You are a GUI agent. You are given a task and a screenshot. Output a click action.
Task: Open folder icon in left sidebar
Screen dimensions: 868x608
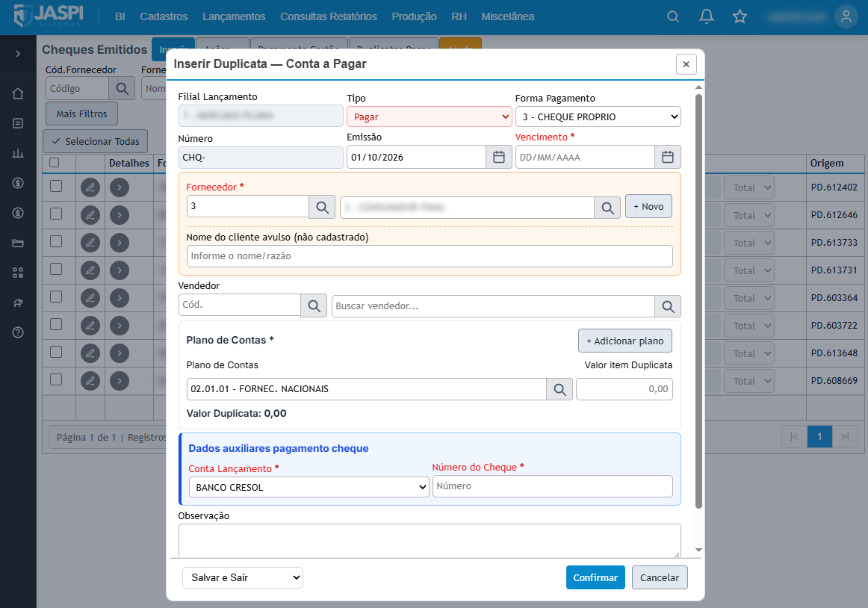click(18, 243)
